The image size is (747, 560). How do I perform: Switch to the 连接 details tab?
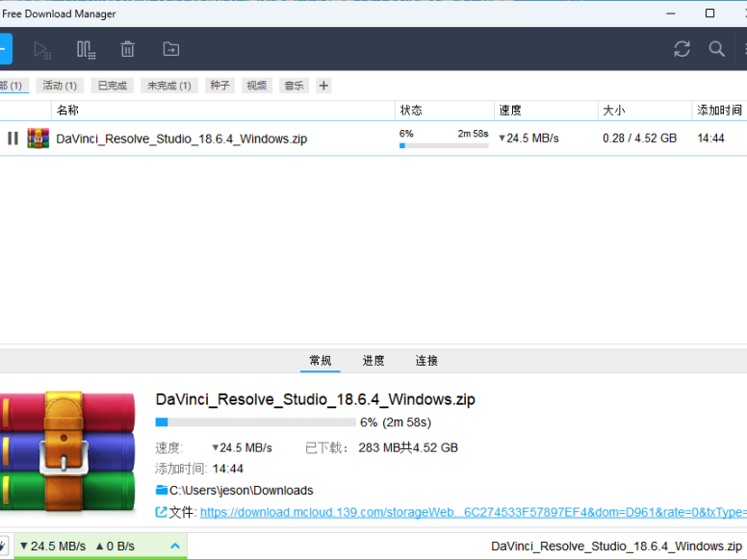click(426, 361)
